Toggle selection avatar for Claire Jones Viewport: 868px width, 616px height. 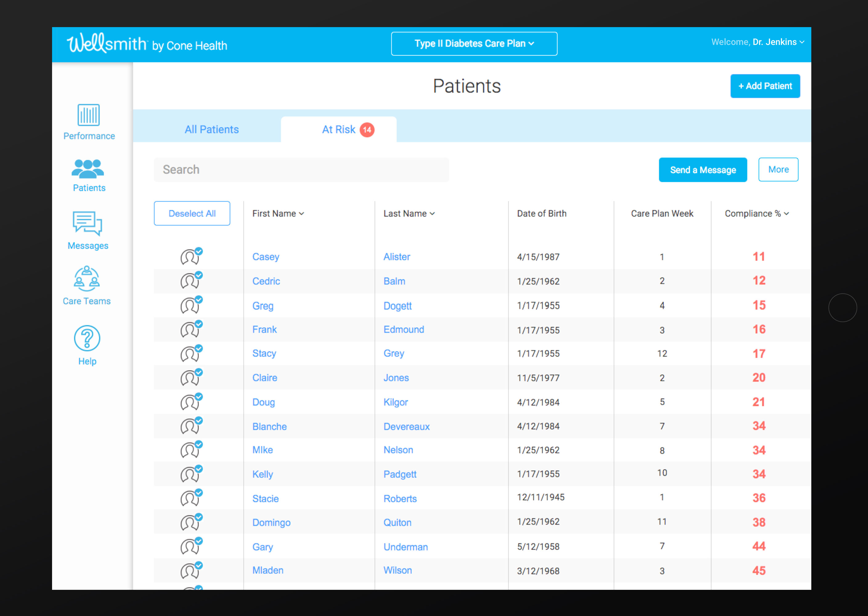click(192, 377)
